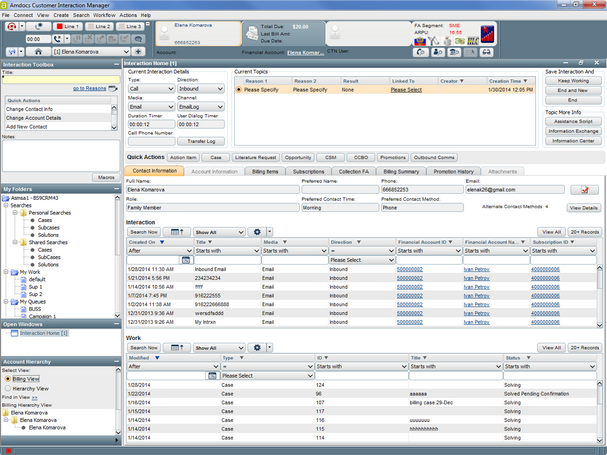Go to the Home icon button
Screen dimensions: 607x455
click(x=38, y=52)
